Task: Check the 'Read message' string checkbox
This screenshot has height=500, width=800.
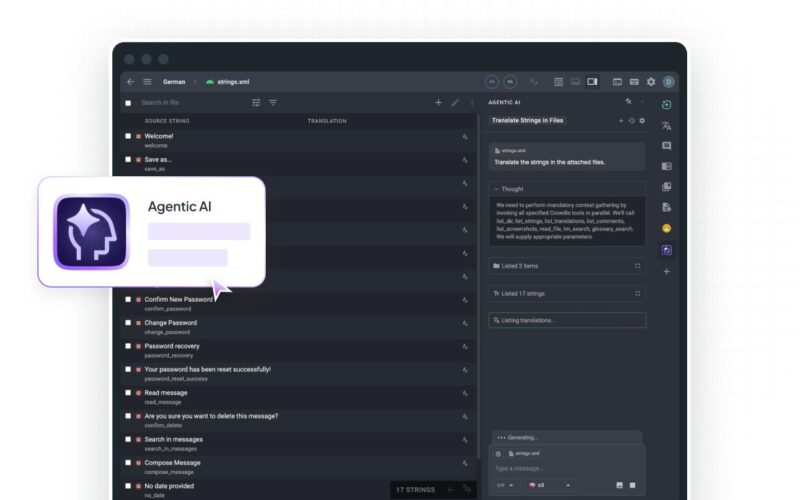Action: (128, 393)
